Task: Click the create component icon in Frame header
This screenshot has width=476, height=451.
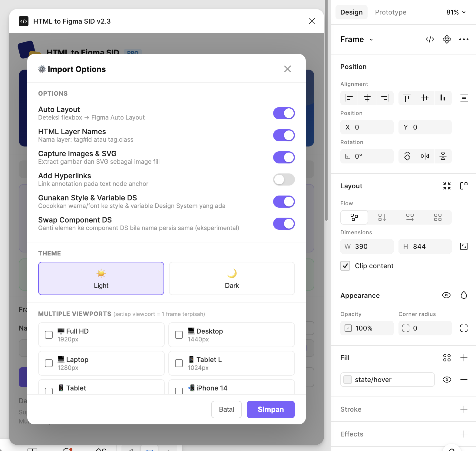Action: [x=447, y=39]
